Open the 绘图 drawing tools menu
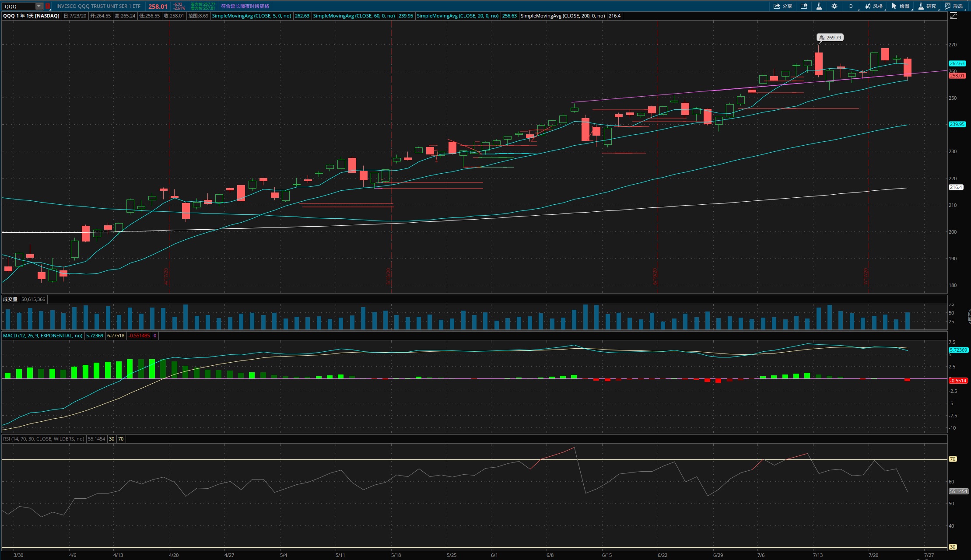 pos(901,6)
